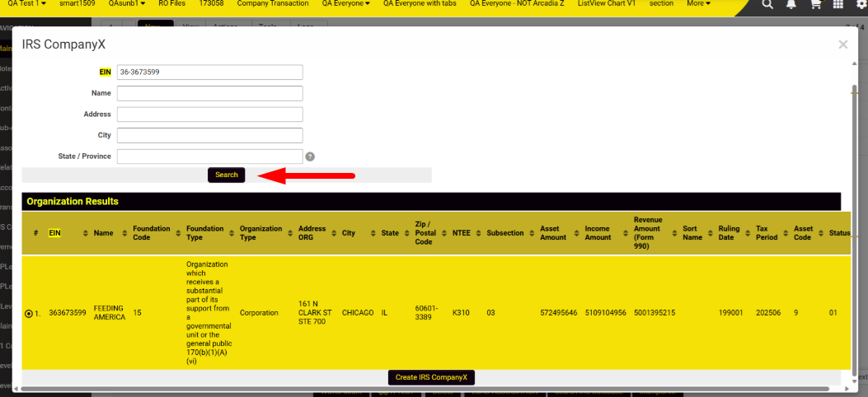Click into the EIN input field

click(x=210, y=72)
